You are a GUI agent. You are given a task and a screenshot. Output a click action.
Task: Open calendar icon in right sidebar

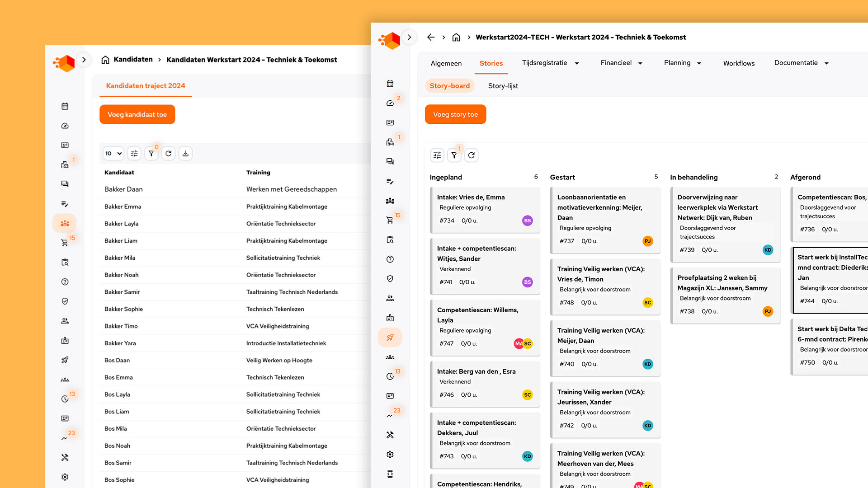point(390,84)
